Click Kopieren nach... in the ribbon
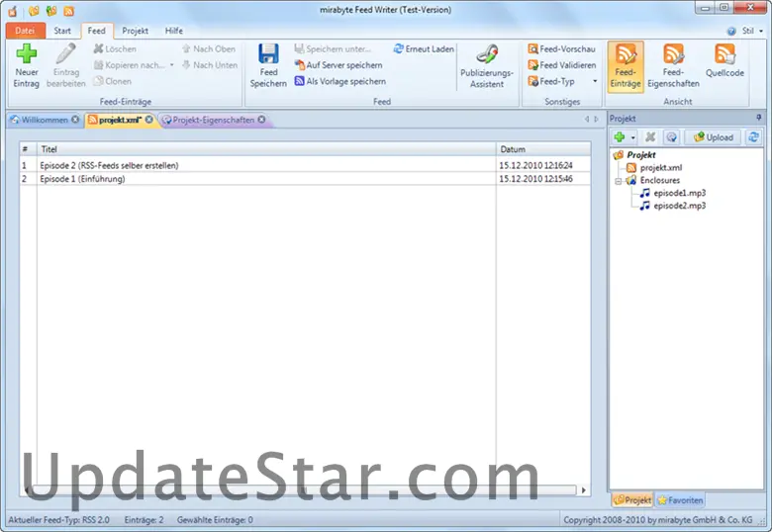Image resolution: width=772 pixels, height=532 pixels. (129, 65)
